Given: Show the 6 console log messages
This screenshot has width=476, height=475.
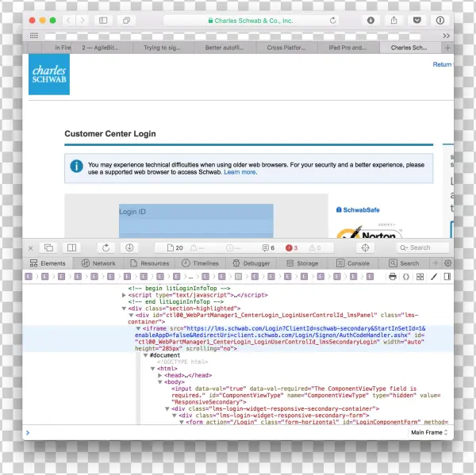Looking at the screenshot, I should click(x=268, y=248).
